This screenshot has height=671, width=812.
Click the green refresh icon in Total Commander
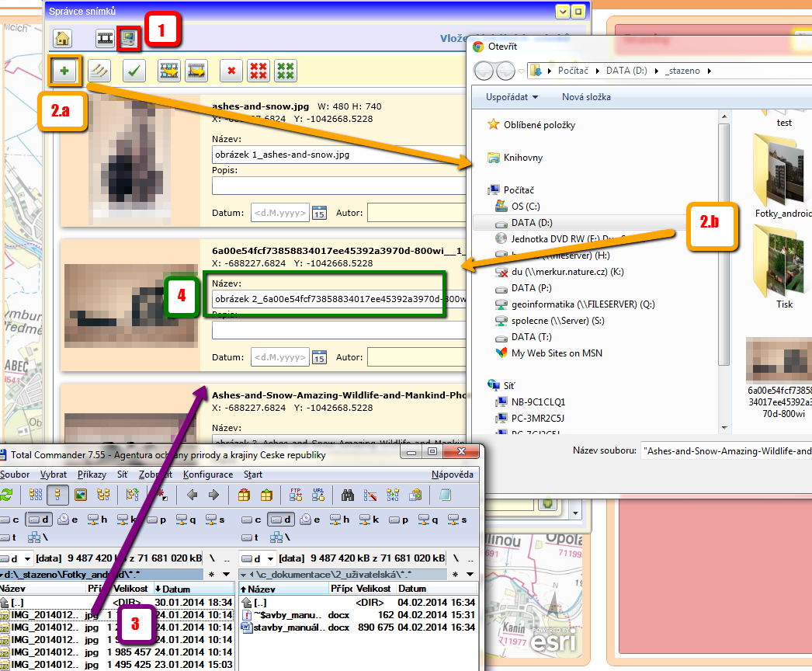(x=6, y=495)
